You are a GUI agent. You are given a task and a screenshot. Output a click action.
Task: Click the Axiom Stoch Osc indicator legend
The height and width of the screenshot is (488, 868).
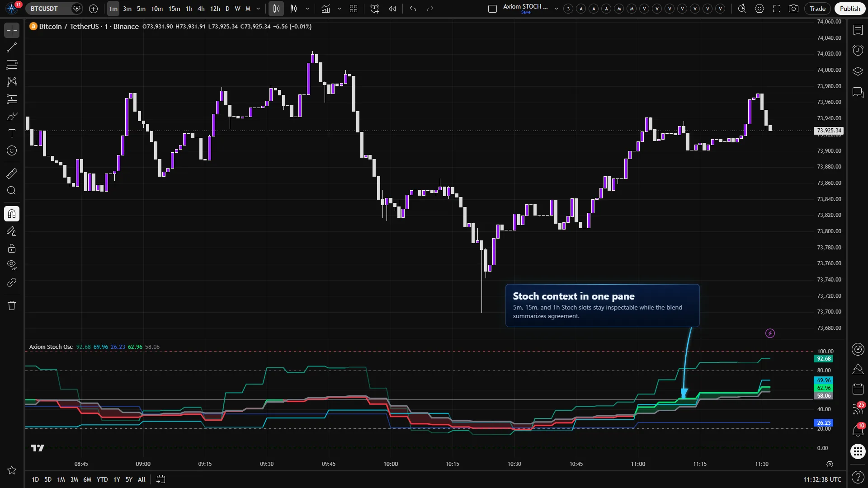[x=51, y=347]
